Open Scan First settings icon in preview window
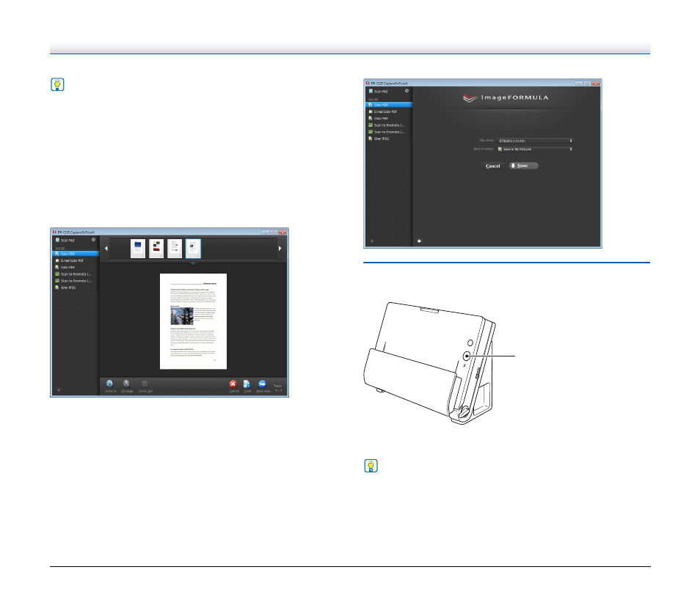 [93, 240]
